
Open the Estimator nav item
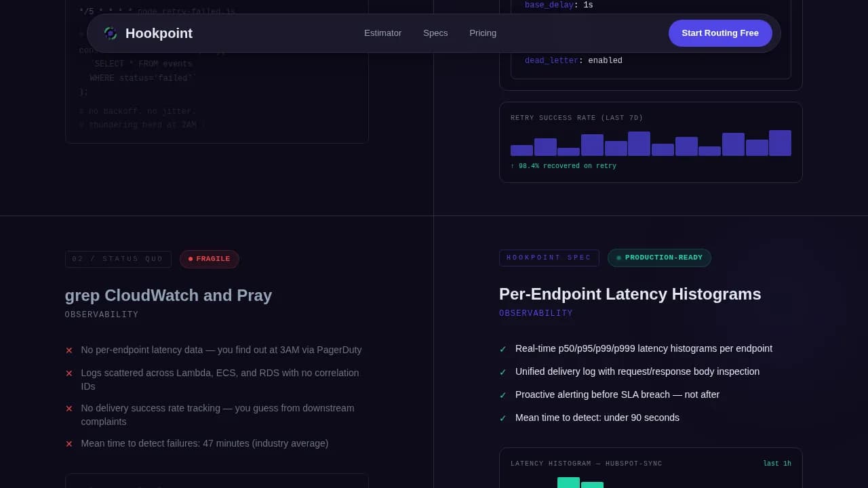(382, 33)
